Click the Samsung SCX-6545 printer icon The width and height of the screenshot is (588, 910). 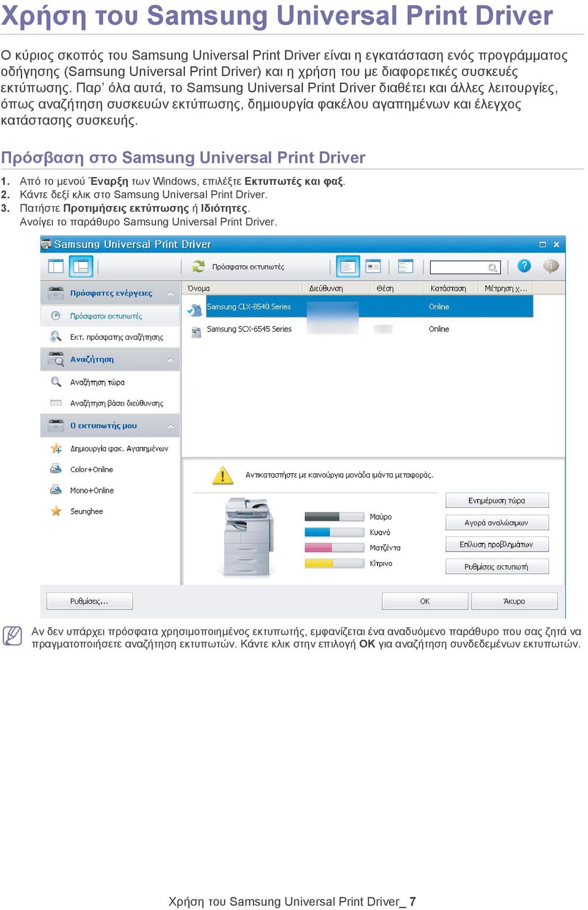[196, 331]
